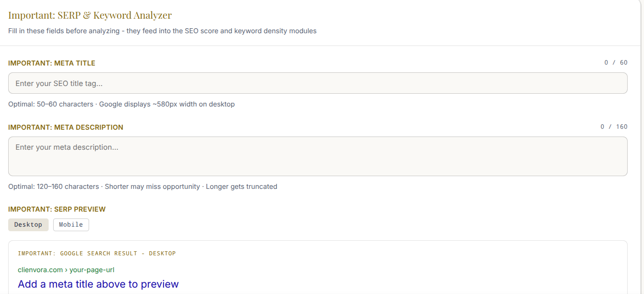Image resolution: width=644 pixels, height=294 pixels.
Task: Click the 'Longer gets truncated' note
Action: tap(241, 187)
